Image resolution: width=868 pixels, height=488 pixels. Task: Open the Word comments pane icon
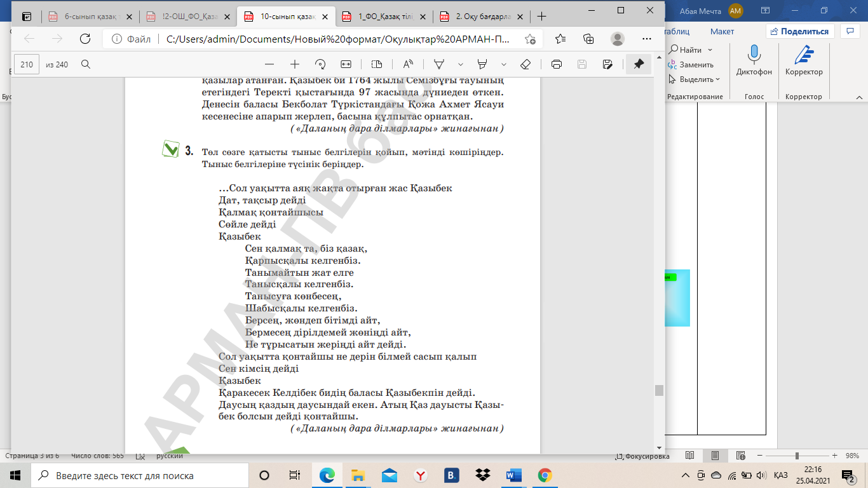850,31
